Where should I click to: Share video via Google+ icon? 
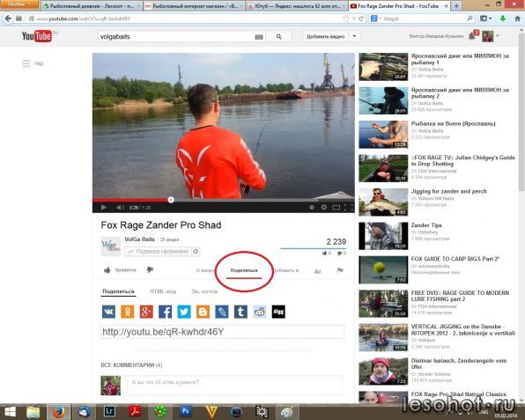click(x=146, y=312)
